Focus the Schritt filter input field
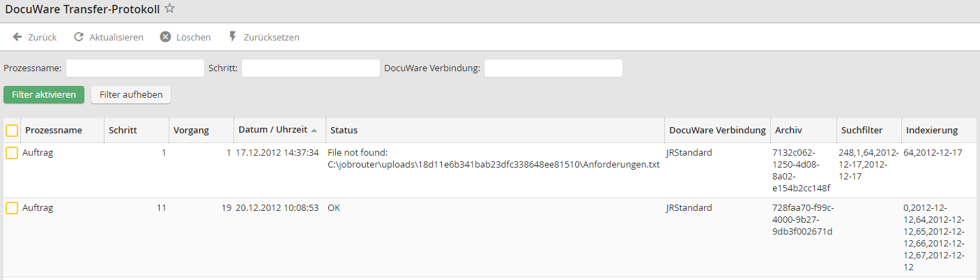The width and height of the screenshot is (980, 280). [310, 68]
